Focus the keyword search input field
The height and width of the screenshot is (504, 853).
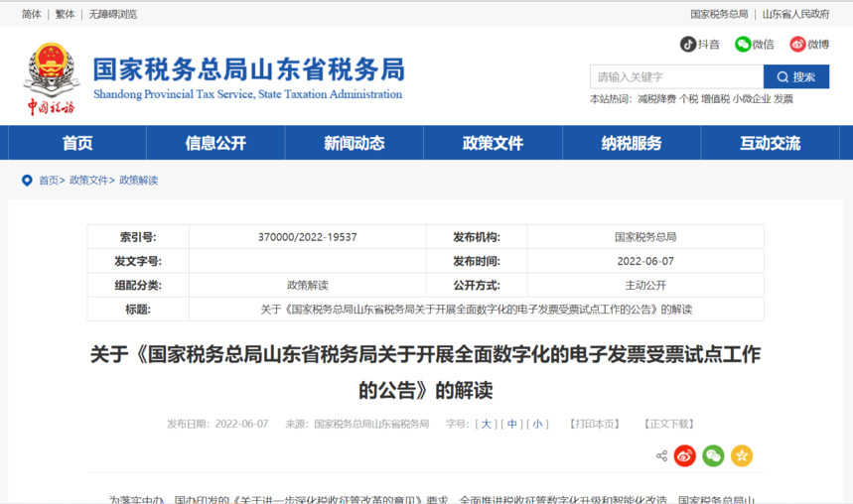[675, 77]
